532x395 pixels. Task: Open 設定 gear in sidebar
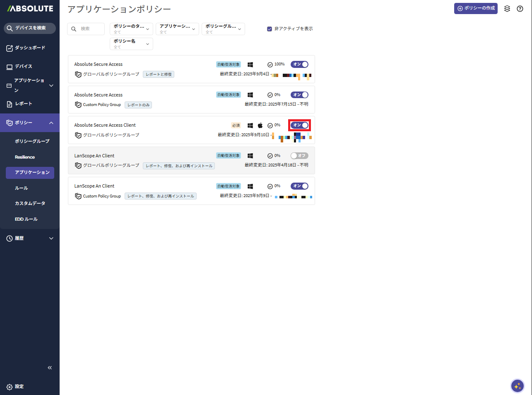(x=10, y=387)
